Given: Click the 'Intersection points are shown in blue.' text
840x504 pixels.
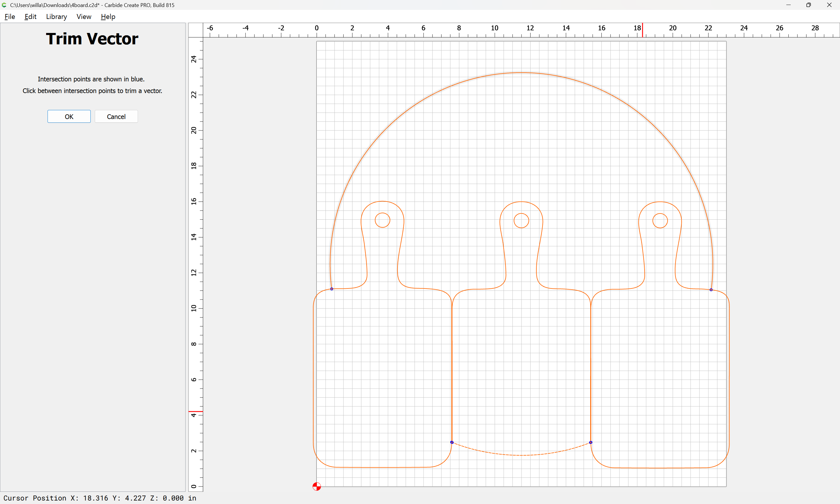Looking at the screenshot, I should (x=91, y=79).
